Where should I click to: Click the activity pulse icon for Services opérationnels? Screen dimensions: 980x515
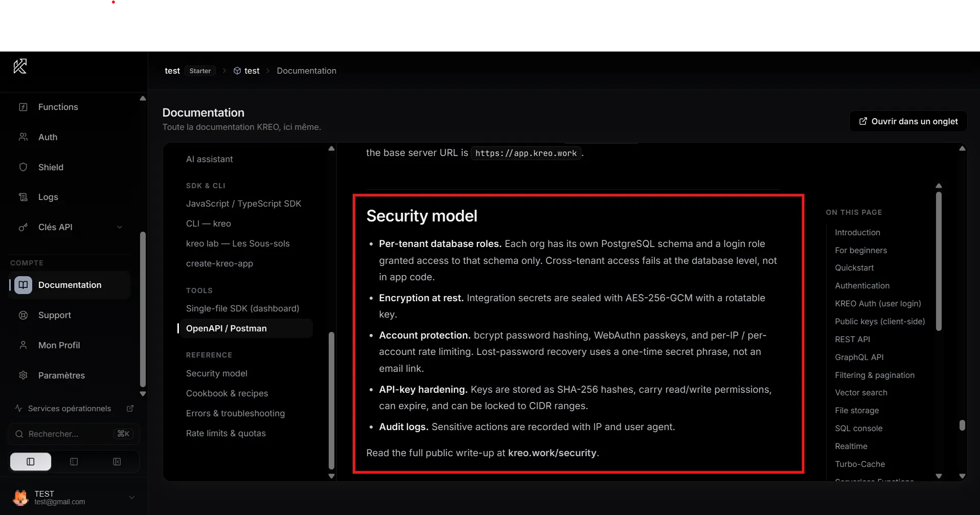18,408
